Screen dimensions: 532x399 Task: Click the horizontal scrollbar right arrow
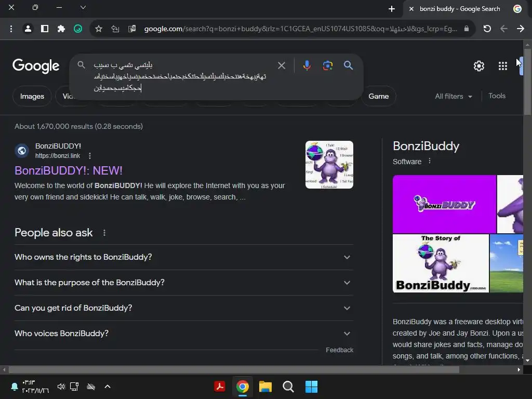519,369
